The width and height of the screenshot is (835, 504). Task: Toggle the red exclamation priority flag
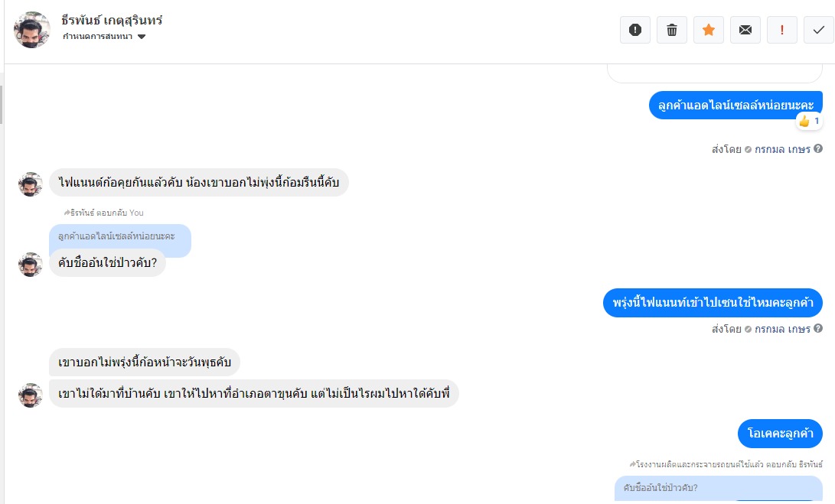(781, 30)
